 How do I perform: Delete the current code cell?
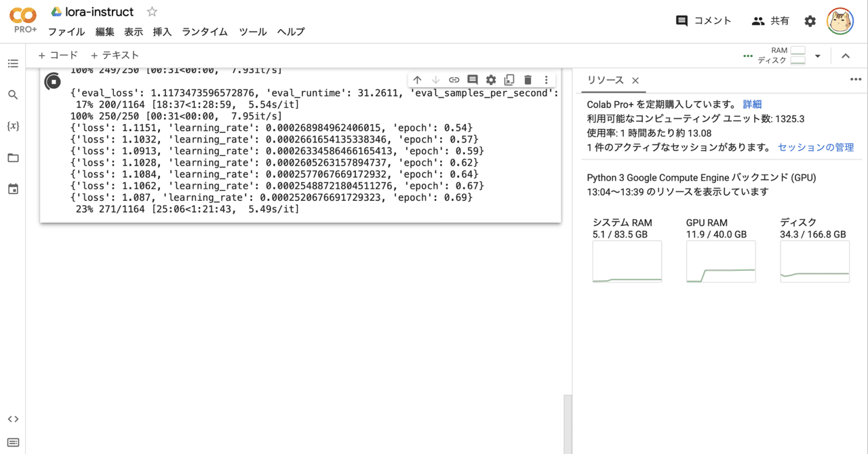click(528, 79)
